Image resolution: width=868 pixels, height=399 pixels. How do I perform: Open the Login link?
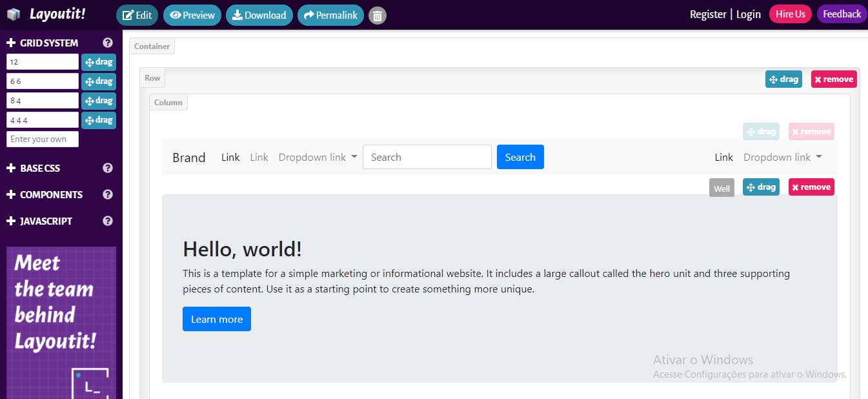tap(748, 14)
